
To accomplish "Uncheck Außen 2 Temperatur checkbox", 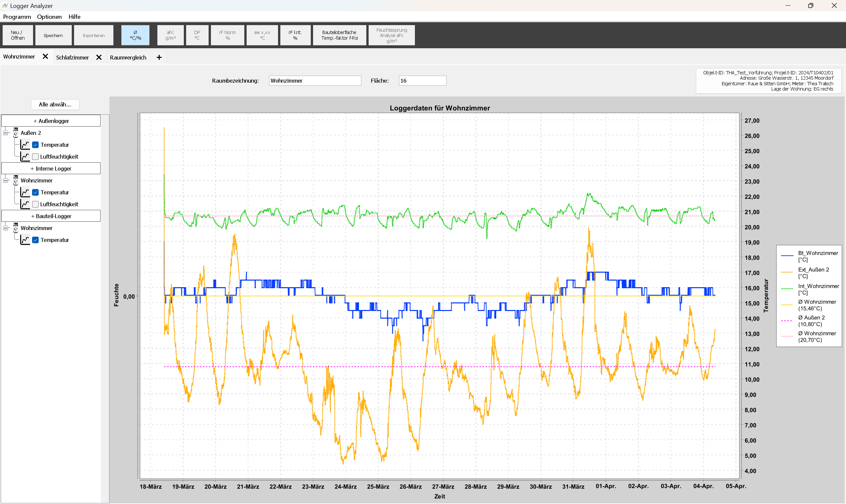I will (x=35, y=145).
